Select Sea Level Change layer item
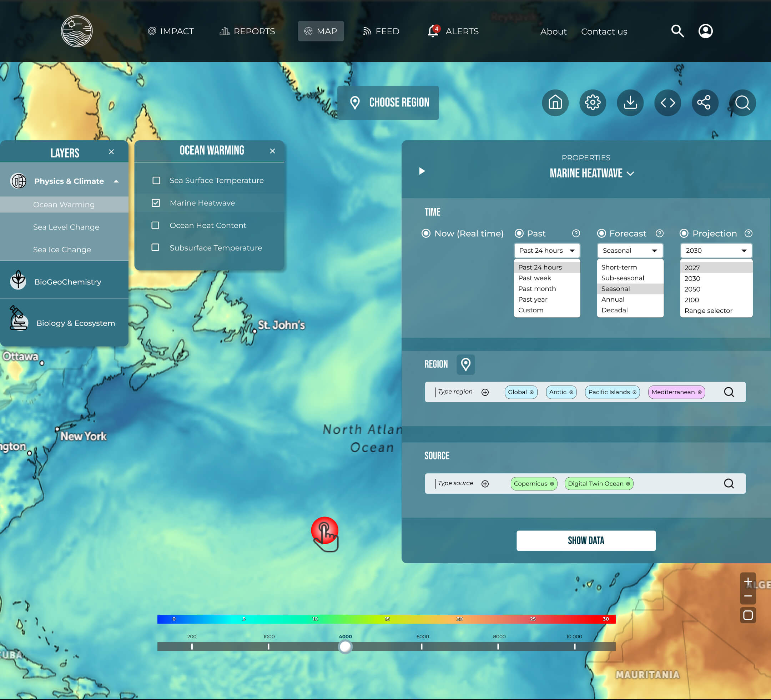The image size is (771, 700). (66, 227)
